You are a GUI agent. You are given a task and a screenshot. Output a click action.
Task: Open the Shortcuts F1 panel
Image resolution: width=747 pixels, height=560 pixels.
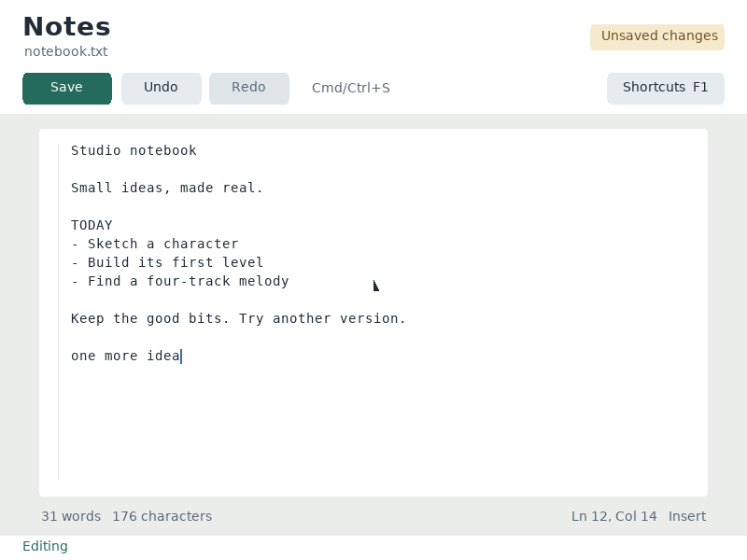[666, 88]
